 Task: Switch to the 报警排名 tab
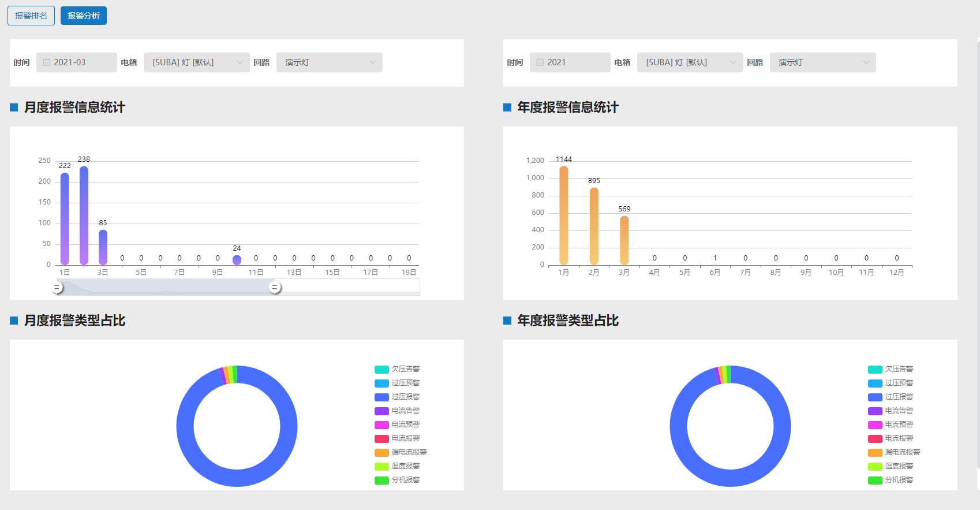click(x=31, y=16)
